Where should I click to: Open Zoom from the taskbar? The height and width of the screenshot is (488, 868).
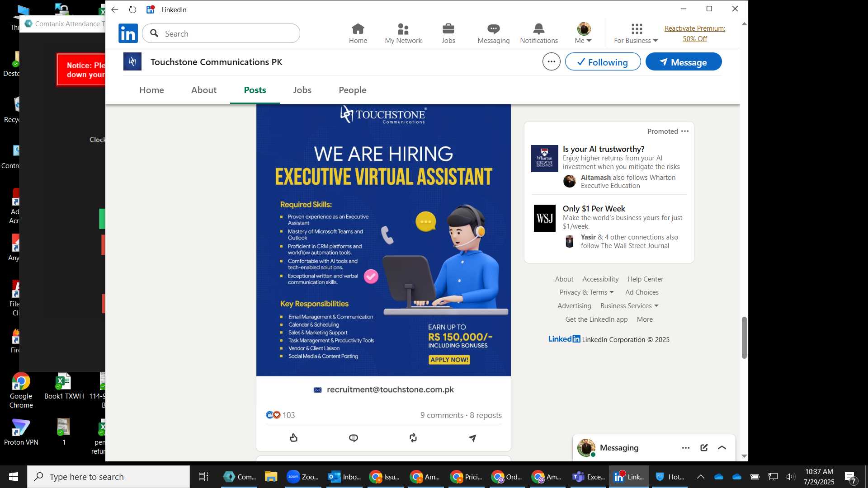303,477
